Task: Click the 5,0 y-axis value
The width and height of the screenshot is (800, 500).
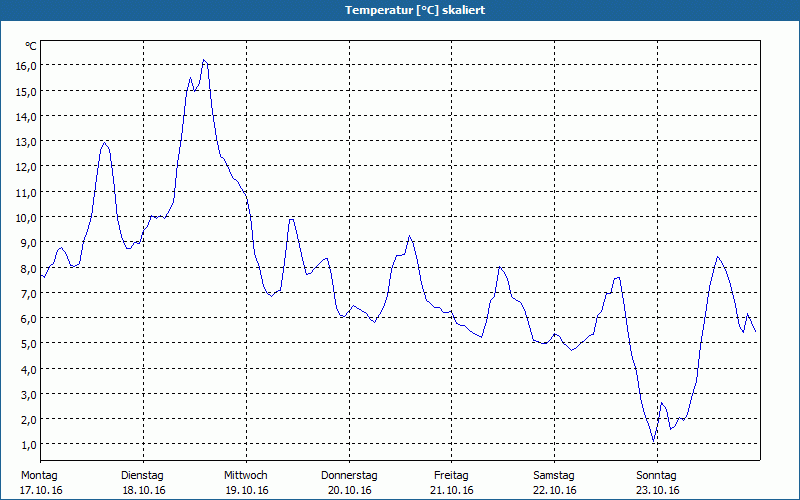Action: point(29,344)
